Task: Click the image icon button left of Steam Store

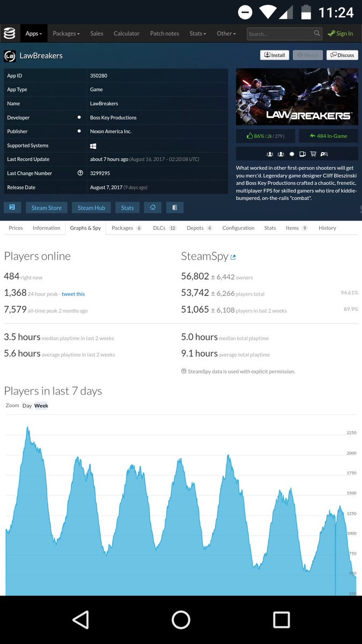Action: [x=12, y=208]
